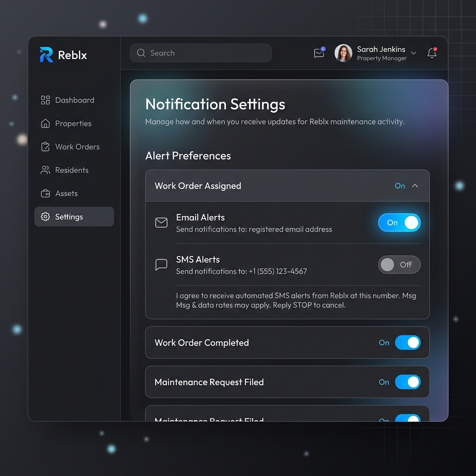The image size is (476, 476).
Task: Enable the SMS Alerts toggle
Action: point(399,264)
